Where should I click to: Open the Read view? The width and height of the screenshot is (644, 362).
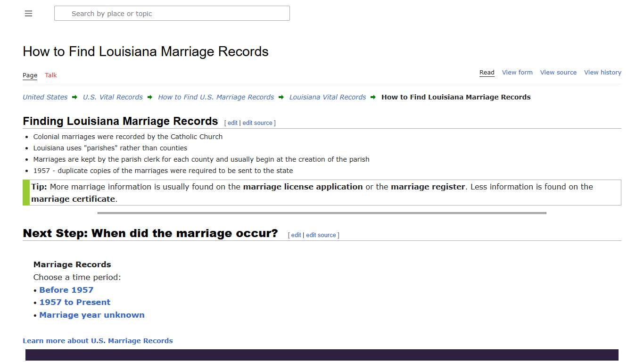[487, 72]
